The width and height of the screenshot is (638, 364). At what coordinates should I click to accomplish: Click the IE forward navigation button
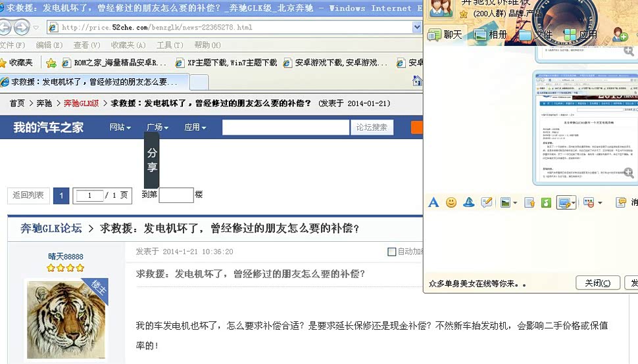coord(22,28)
